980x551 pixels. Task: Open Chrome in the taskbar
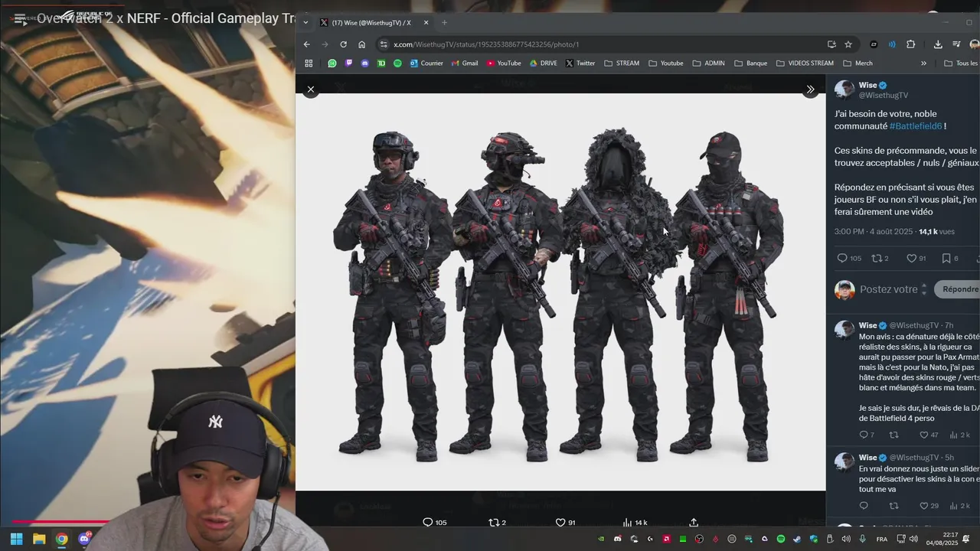62,539
